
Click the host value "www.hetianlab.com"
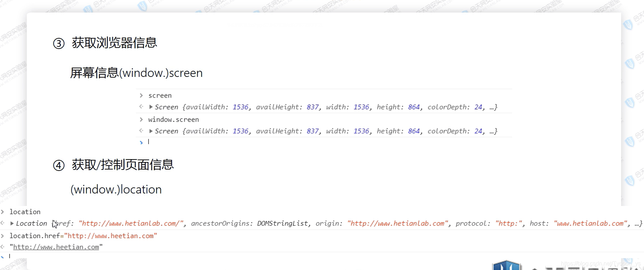(590, 224)
